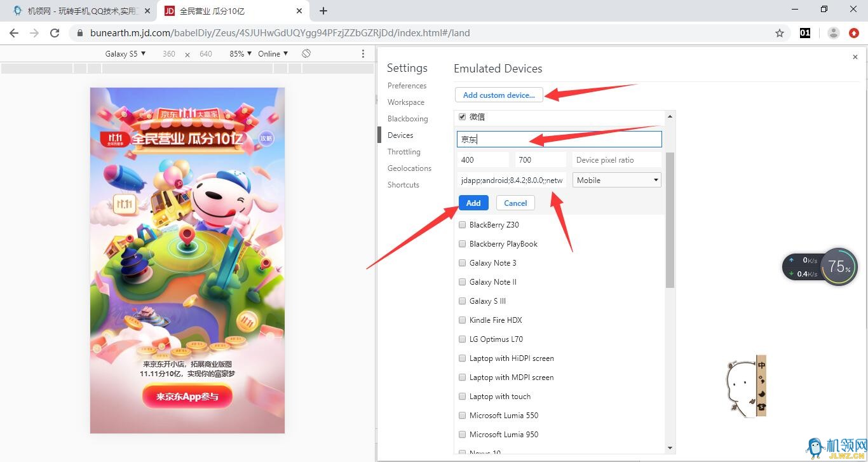Open the 85% zoom dropdown
This screenshot has width=868, height=462.
[240, 54]
